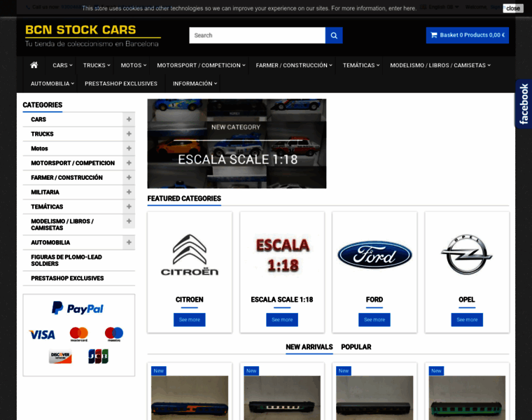Click the Ford logo image
532x420 pixels.
click(374, 255)
